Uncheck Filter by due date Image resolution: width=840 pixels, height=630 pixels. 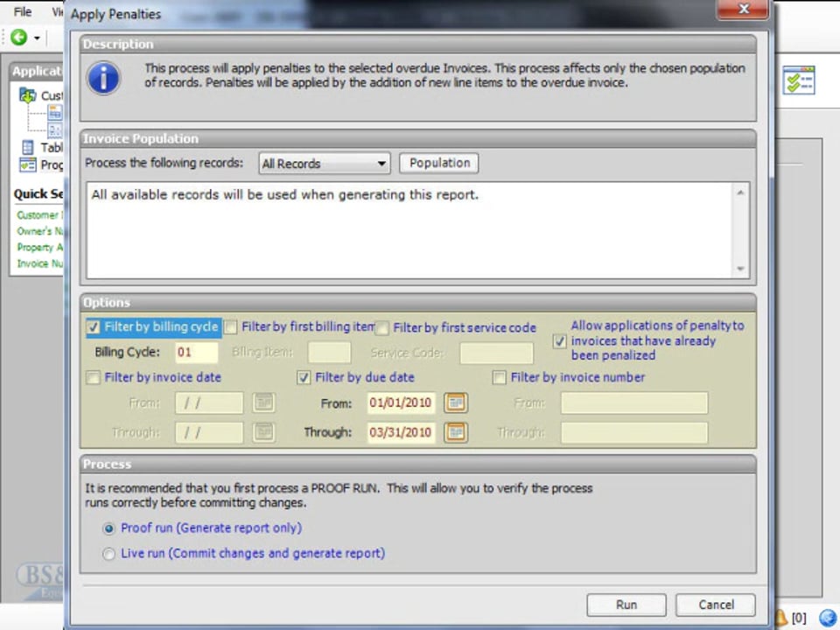(304, 378)
